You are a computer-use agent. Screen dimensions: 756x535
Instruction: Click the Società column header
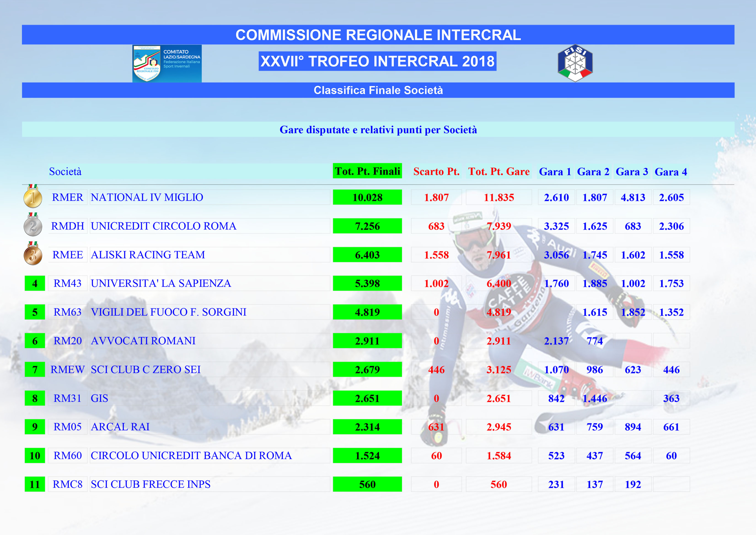point(65,172)
